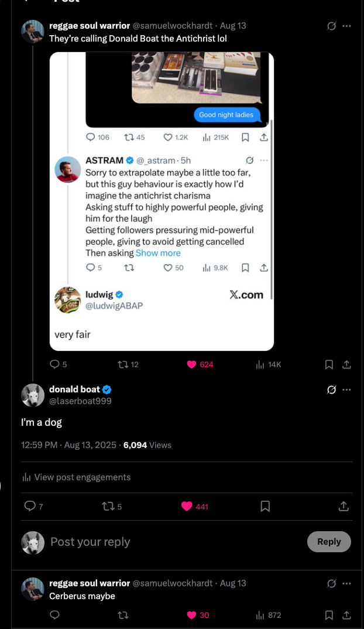Open @laserboat999 profile handle

pyautogui.click(x=80, y=401)
